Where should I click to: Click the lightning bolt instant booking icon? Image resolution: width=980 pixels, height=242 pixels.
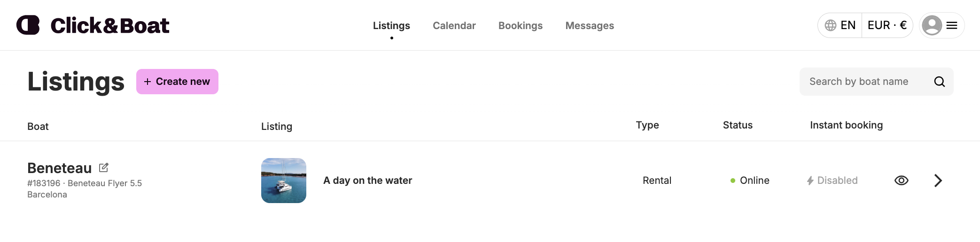(x=810, y=181)
